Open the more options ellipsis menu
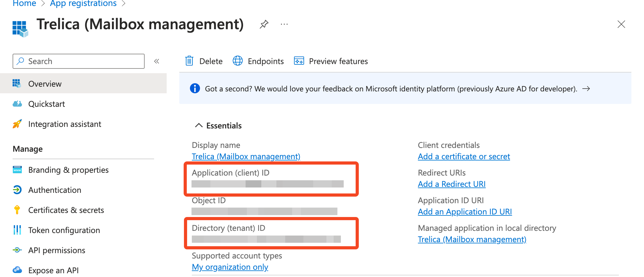 tap(284, 24)
